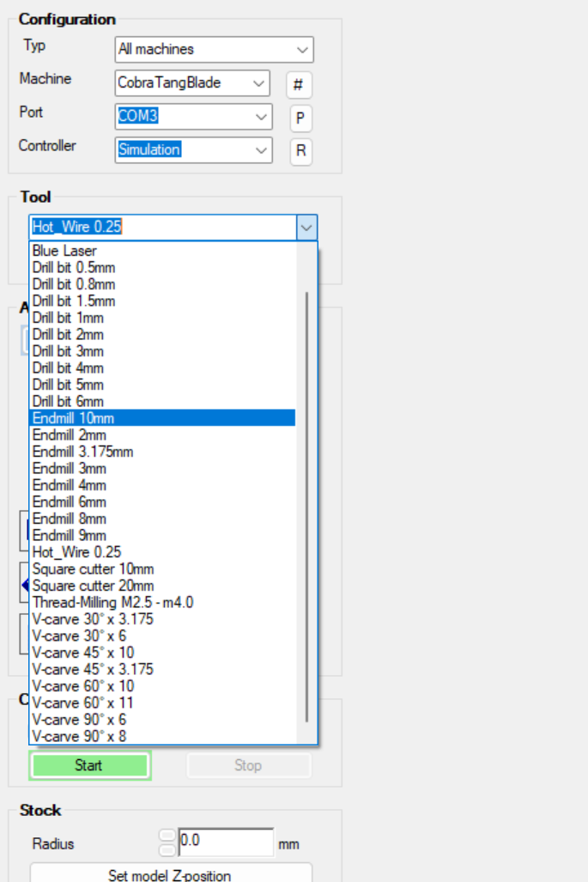
Task: Select Drill bit 2mm option
Action: coord(162,335)
